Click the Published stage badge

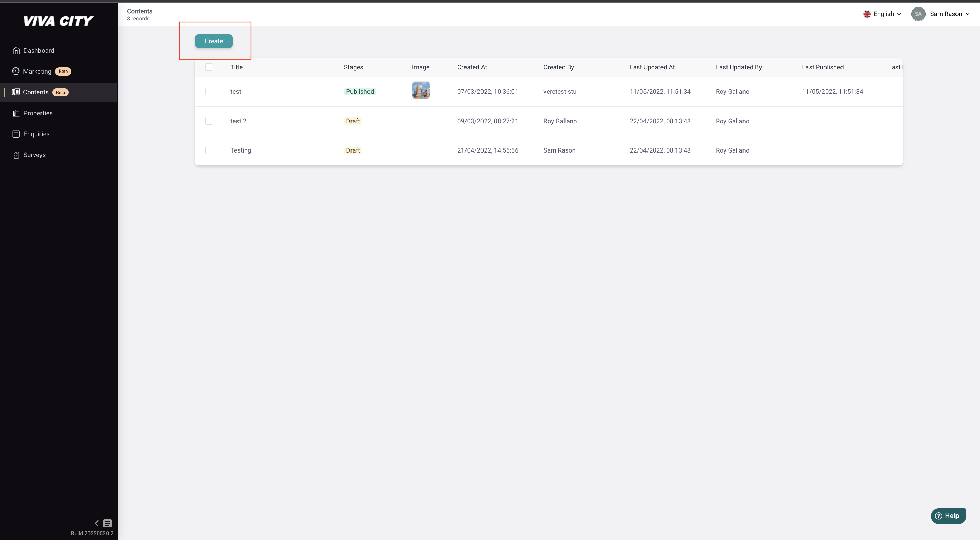click(360, 91)
